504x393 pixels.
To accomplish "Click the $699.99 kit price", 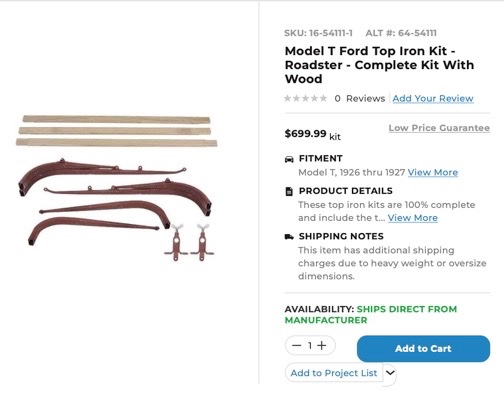I will [312, 134].
